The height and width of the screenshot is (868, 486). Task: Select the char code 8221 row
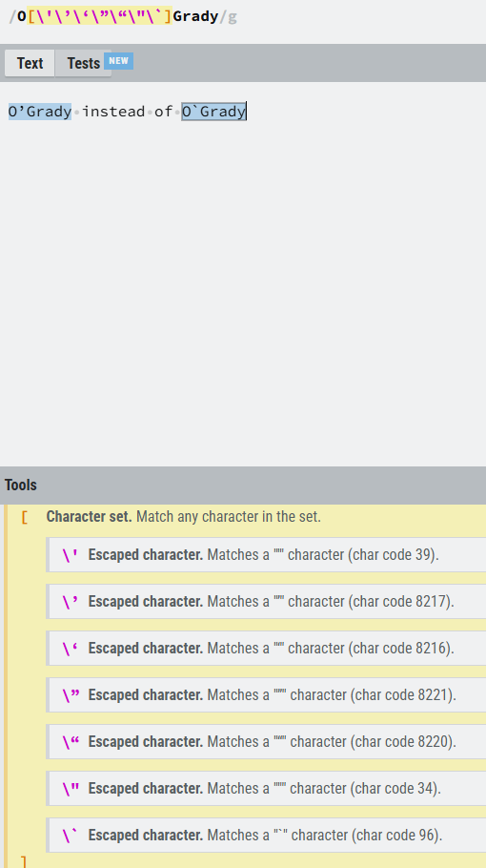click(x=267, y=694)
